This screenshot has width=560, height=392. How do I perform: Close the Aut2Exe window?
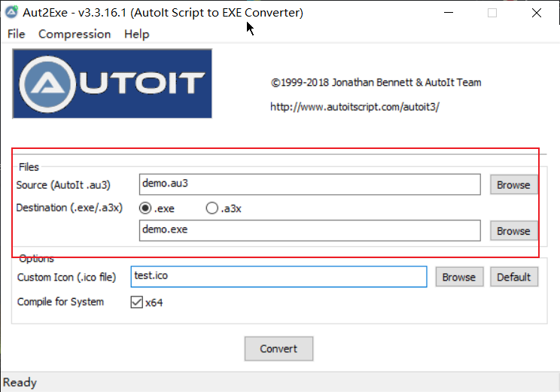[537, 13]
